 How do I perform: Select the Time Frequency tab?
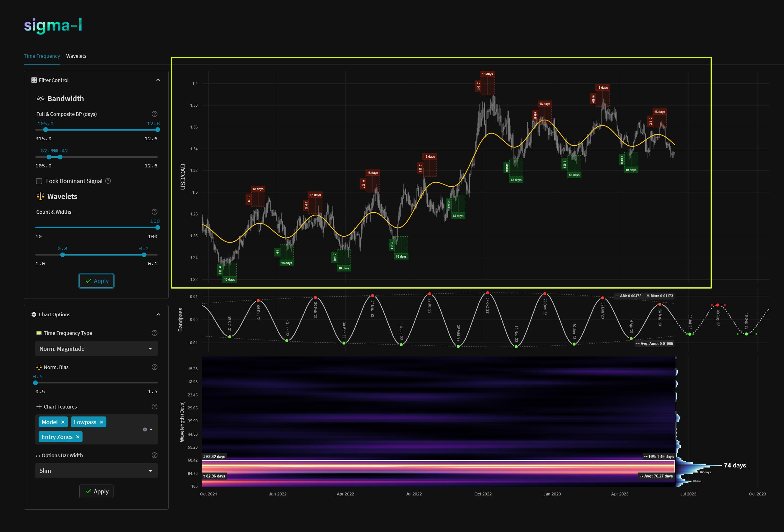point(42,56)
